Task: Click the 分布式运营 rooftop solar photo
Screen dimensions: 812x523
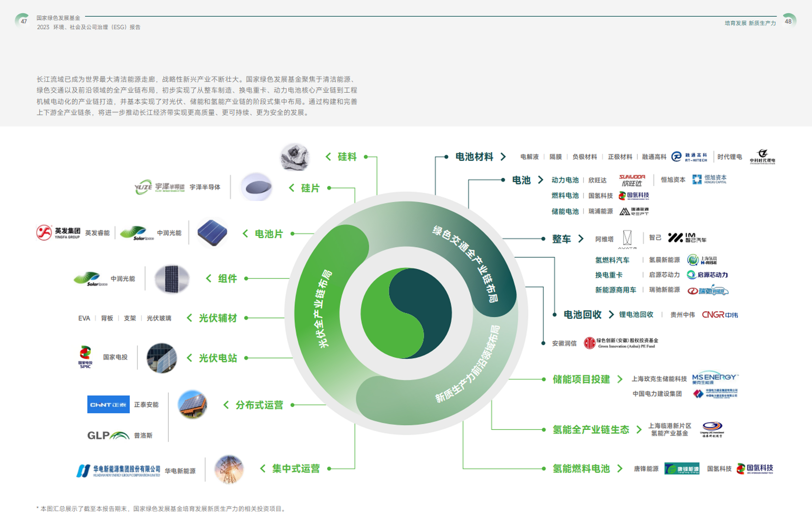Action: point(193,405)
